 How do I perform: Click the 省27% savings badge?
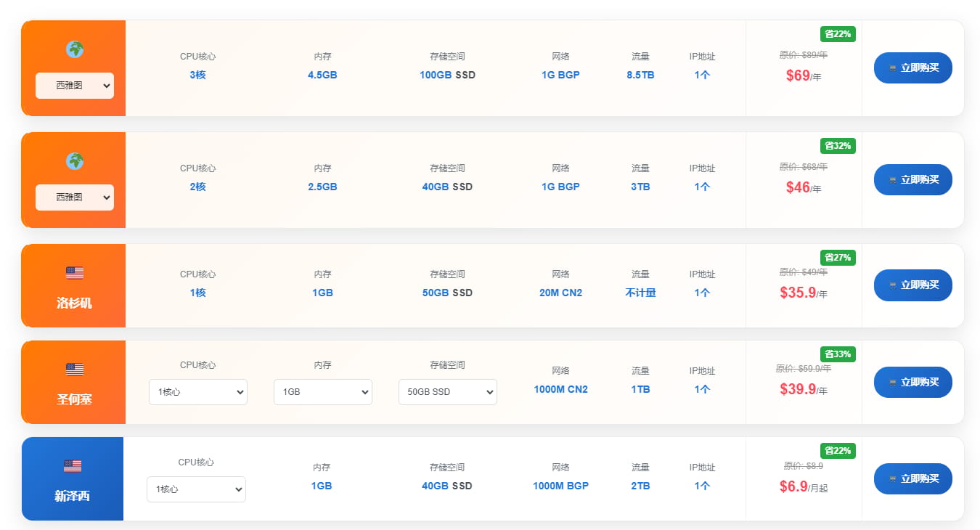coord(838,258)
